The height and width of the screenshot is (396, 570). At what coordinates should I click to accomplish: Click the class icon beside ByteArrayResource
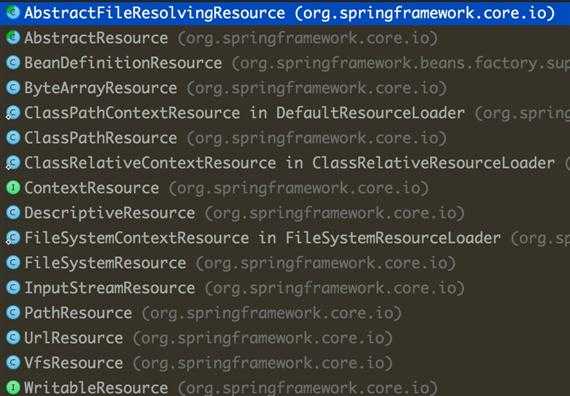(x=13, y=88)
